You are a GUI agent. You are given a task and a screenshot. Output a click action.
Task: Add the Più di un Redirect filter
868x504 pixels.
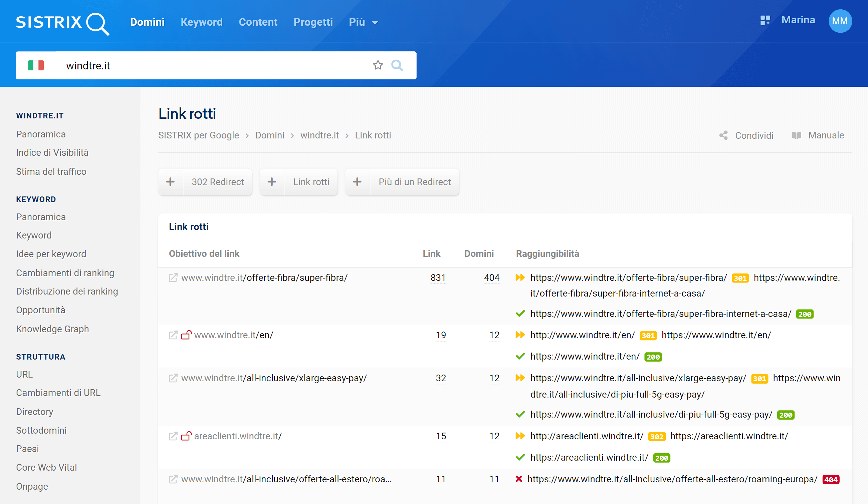pos(402,182)
